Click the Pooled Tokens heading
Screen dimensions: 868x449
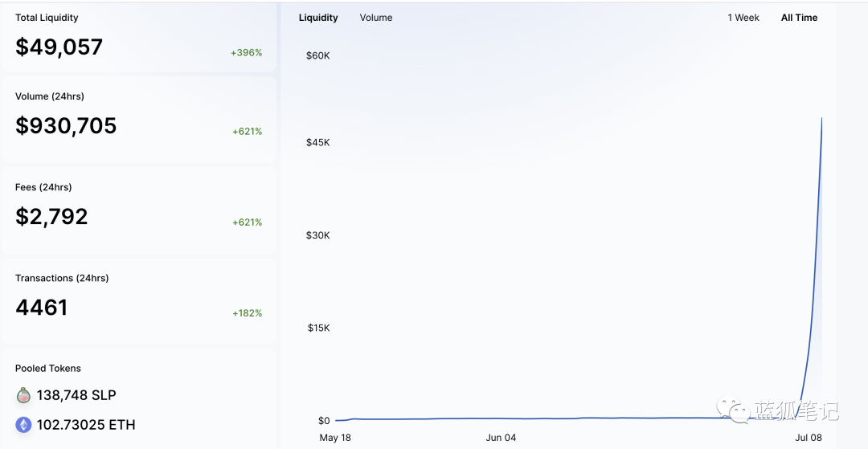click(x=48, y=369)
